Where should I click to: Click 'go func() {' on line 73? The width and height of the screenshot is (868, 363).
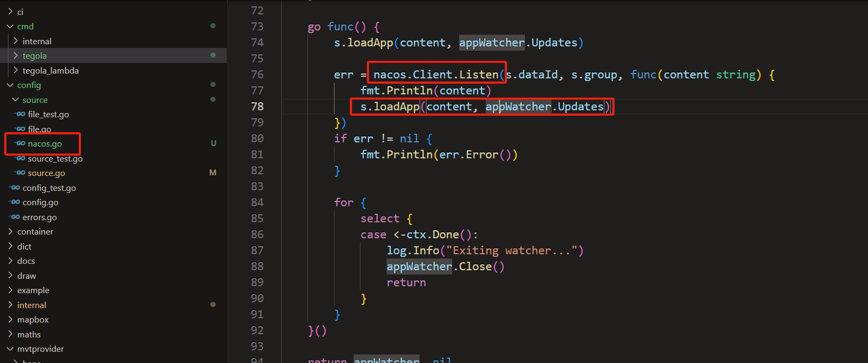[344, 27]
